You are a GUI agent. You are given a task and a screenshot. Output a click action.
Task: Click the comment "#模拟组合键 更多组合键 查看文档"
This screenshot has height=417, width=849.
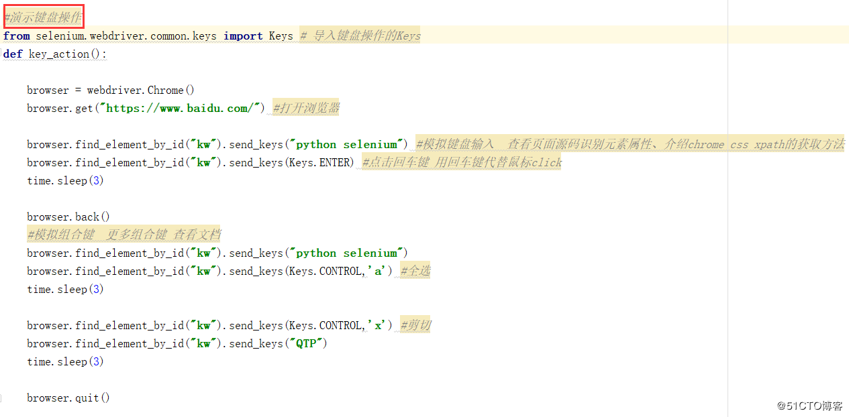(x=124, y=235)
